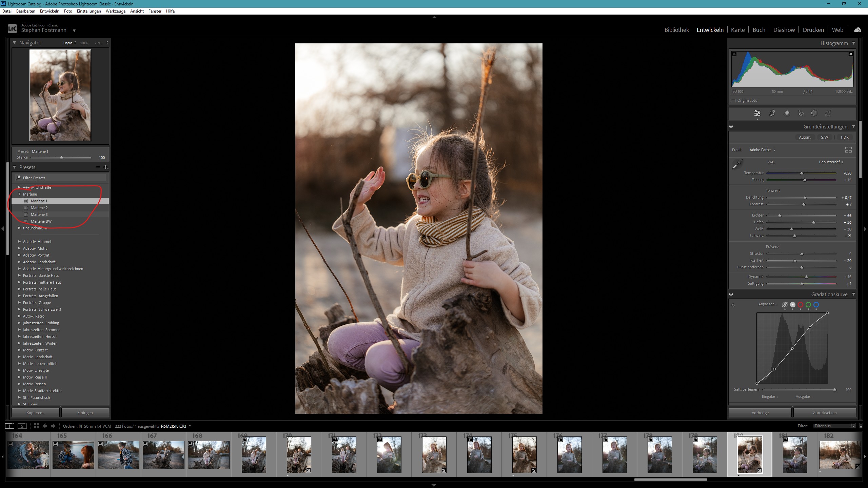Viewport: 868px width, 488px height.
Task: Toggle Gradationskurve panel visibility eye
Action: click(731, 294)
